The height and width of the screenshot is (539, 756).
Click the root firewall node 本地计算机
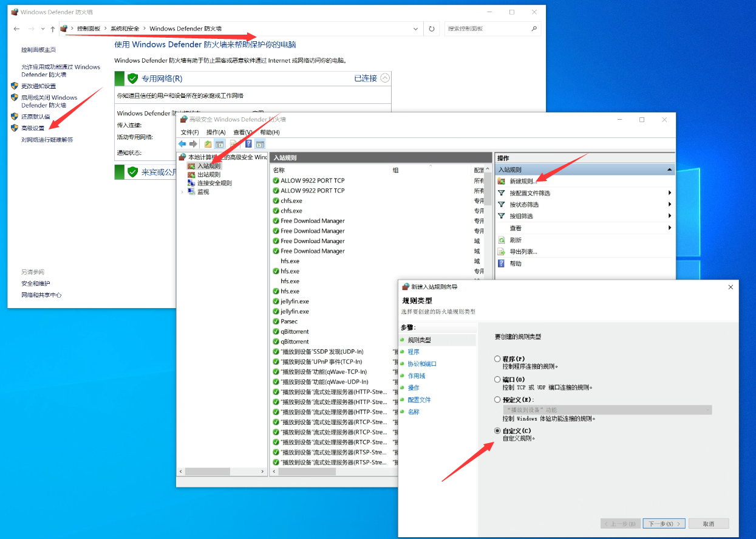coord(223,157)
